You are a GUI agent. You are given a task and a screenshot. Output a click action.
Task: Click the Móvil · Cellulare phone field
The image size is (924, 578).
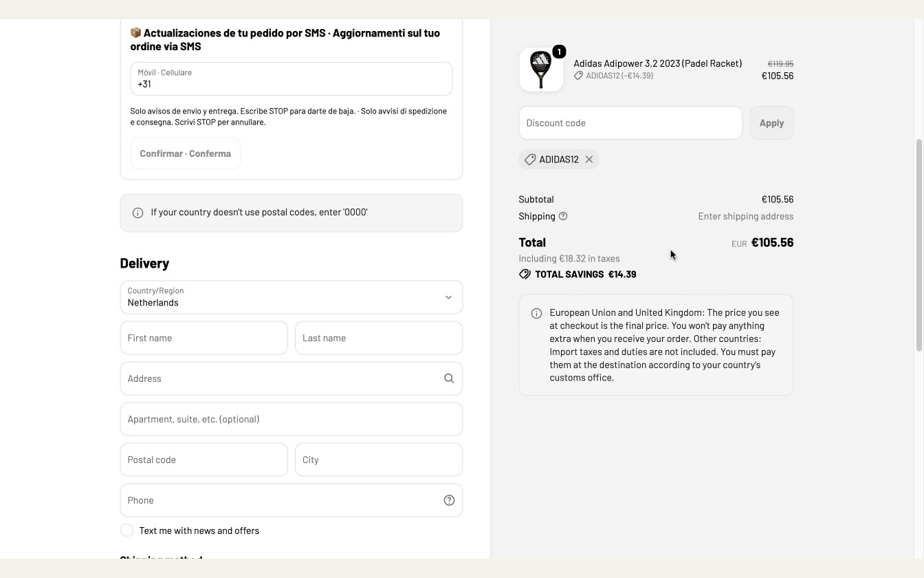point(291,78)
